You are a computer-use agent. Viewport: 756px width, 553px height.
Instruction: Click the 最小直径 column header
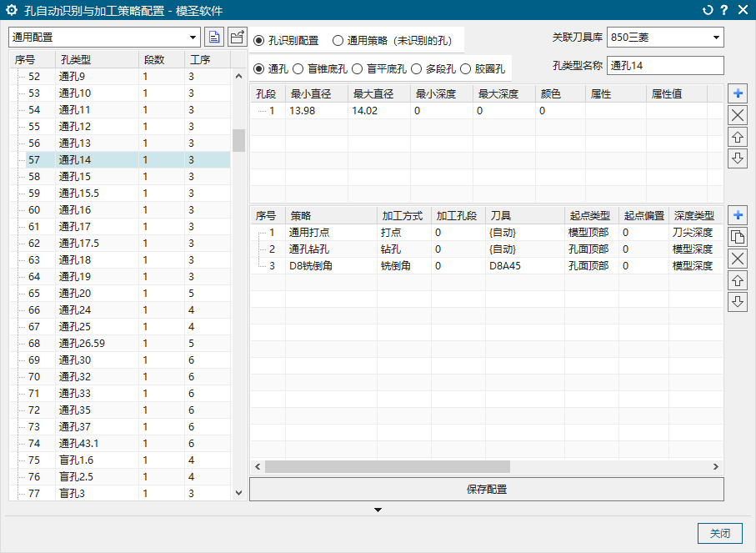pyautogui.click(x=317, y=93)
